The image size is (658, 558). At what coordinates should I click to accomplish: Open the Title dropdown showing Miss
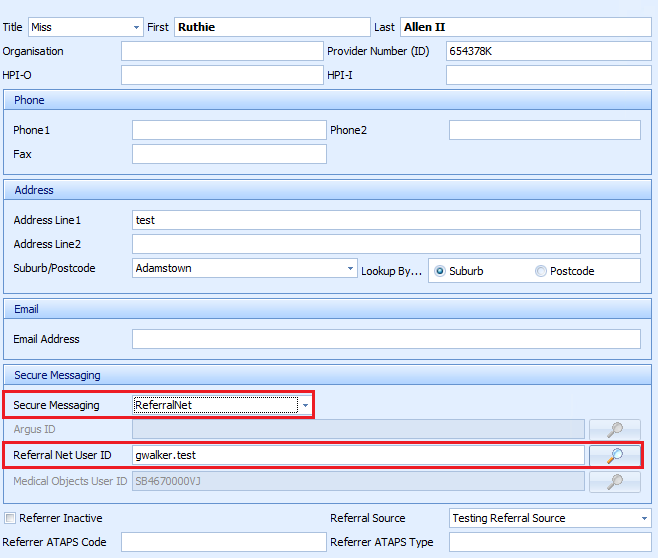pos(136,27)
